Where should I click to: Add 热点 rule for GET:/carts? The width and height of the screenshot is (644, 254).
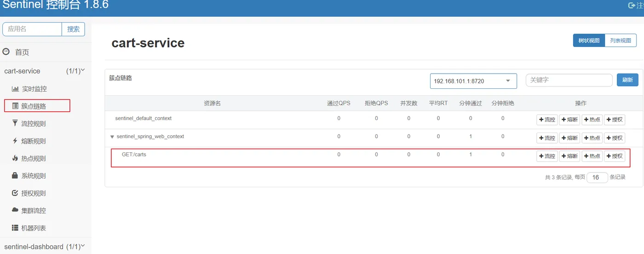click(592, 156)
